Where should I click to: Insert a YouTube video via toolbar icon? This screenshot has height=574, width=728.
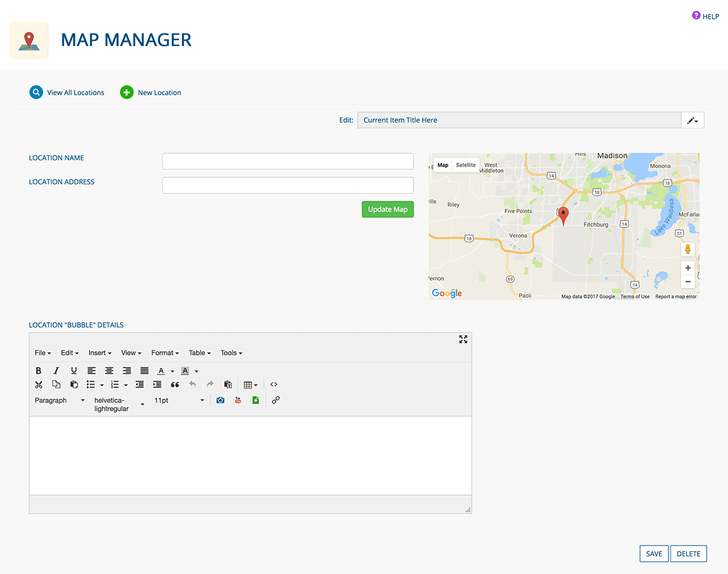tap(238, 400)
